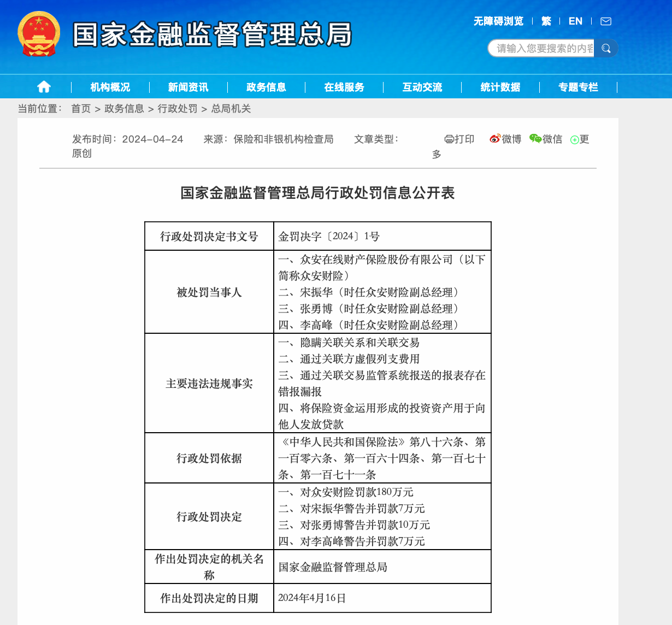The width and height of the screenshot is (672, 625).
Task: Select the 作出处罚决定的日期 header cell
Action: 209,598
